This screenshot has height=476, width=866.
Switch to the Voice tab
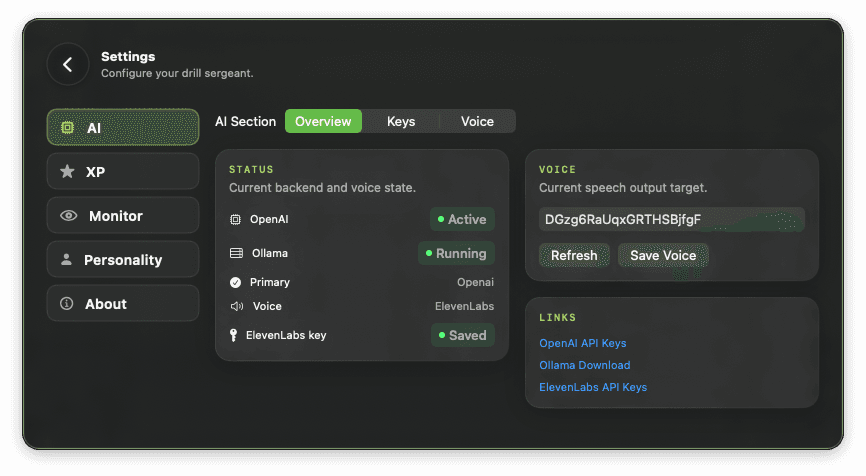477,121
